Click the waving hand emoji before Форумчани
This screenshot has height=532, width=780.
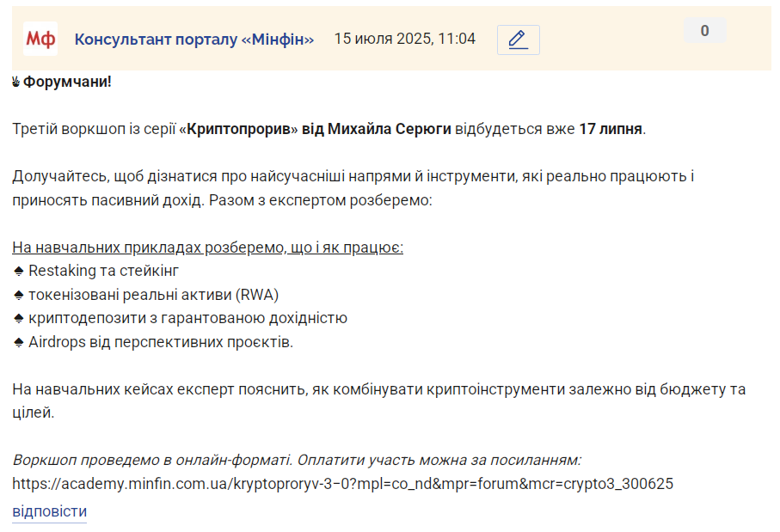(16, 82)
